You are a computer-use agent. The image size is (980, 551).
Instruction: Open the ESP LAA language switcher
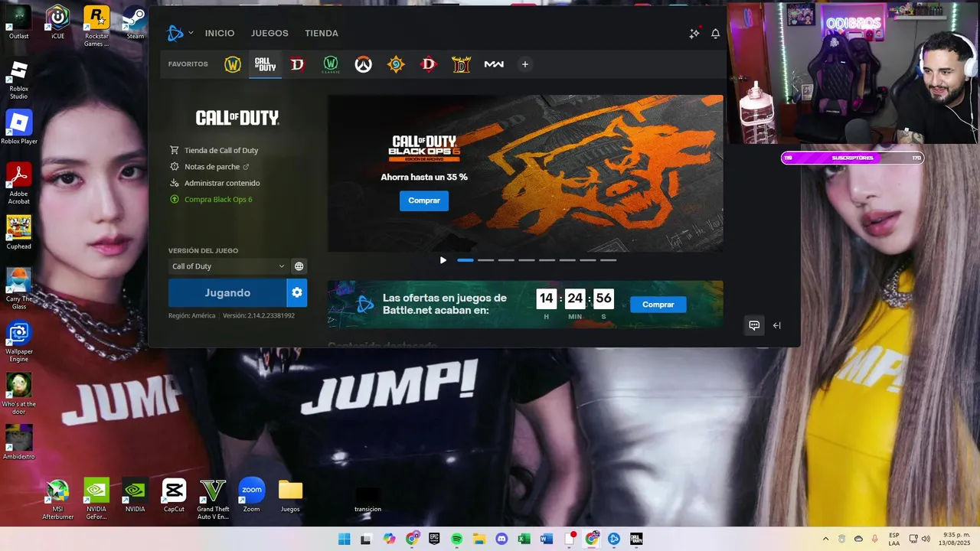(894, 539)
